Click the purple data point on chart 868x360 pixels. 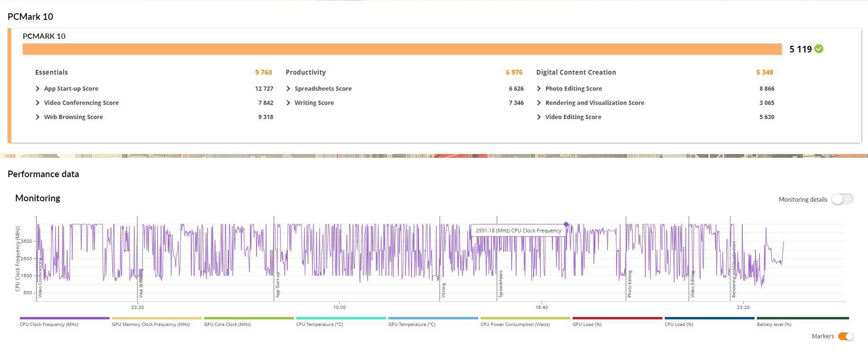566,224
